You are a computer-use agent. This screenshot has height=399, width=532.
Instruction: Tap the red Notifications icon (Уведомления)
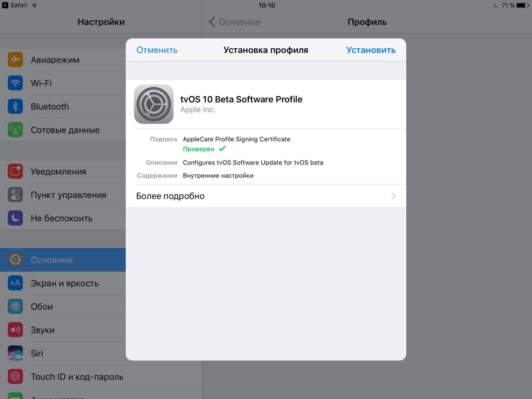pos(15,172)
